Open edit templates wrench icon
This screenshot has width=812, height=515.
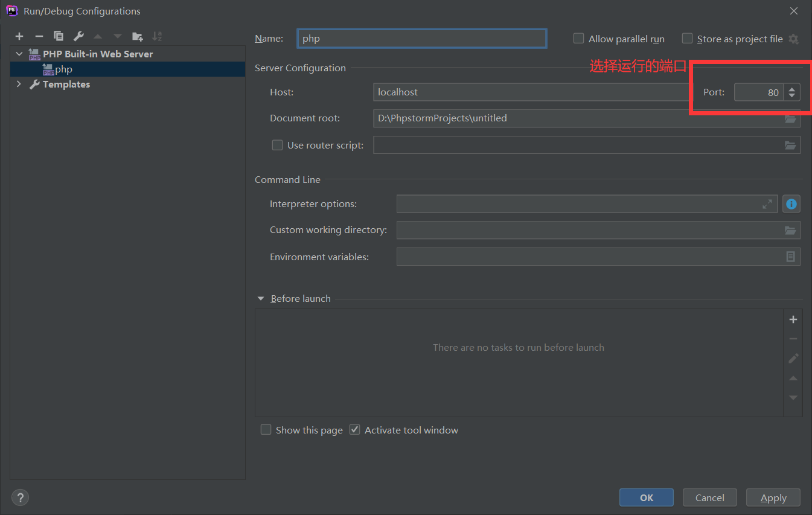pyautogui.click(x=78, y=36)
